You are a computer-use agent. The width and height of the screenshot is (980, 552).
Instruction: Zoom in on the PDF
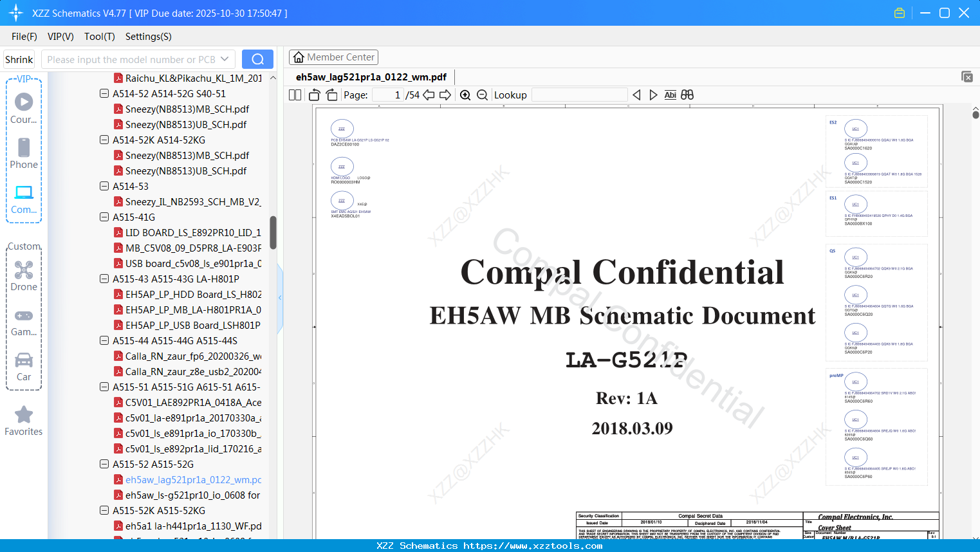[x=465, y=95]
